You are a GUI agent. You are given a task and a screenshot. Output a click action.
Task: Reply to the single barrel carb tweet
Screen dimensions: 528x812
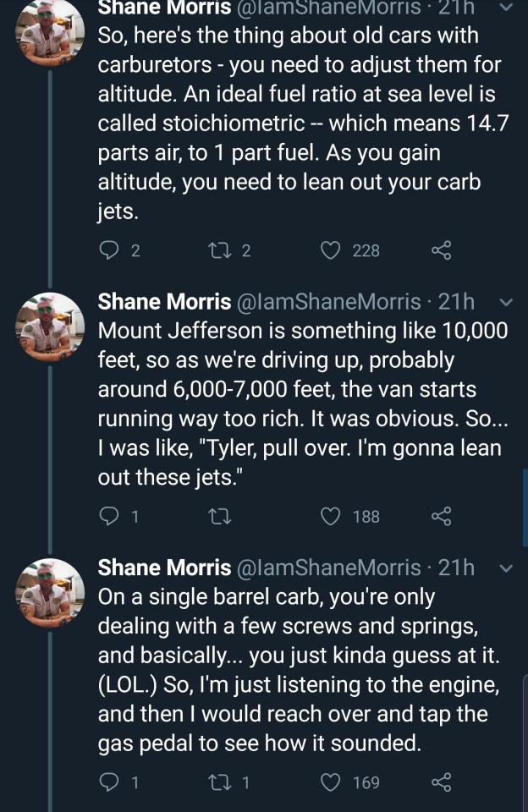[x=111, y=782]
